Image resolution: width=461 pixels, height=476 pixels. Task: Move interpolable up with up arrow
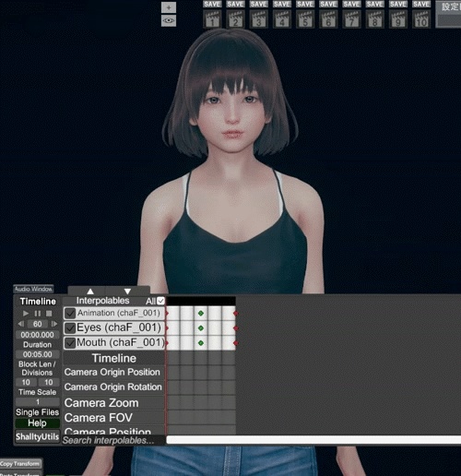click(x=90, y=292)
